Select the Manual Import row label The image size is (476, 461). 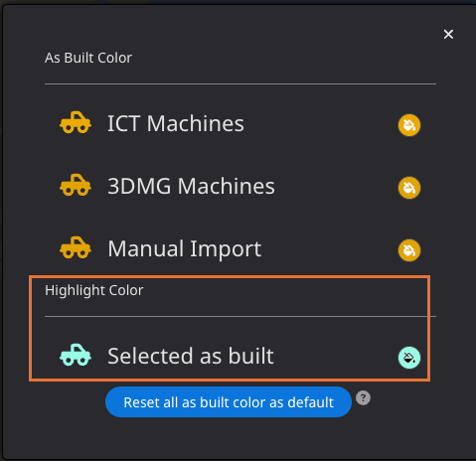tap(185, 249)
